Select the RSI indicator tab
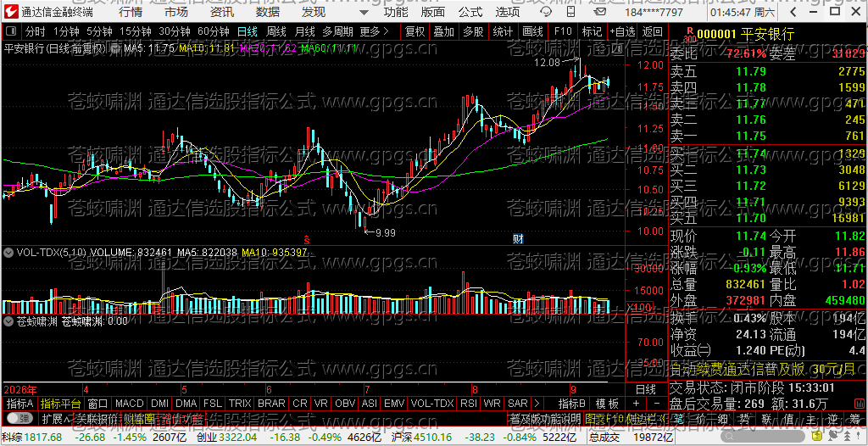Viewport: 868px width, 446px height. [x=468, y=404]
